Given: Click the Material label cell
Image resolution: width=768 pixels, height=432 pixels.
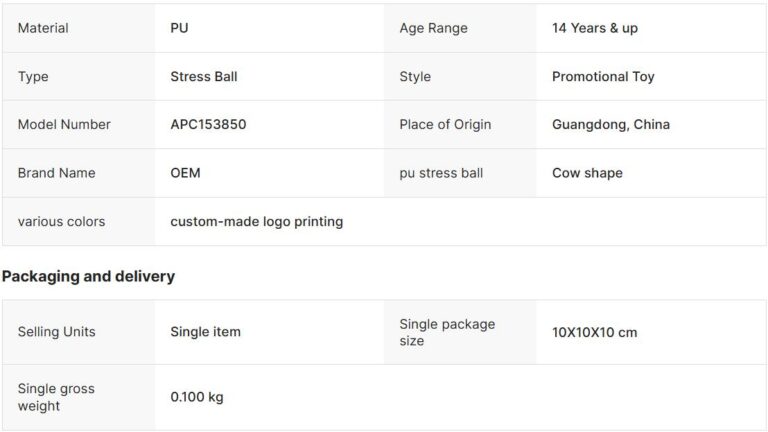Looking at the screenshot, I should (43, 28).
